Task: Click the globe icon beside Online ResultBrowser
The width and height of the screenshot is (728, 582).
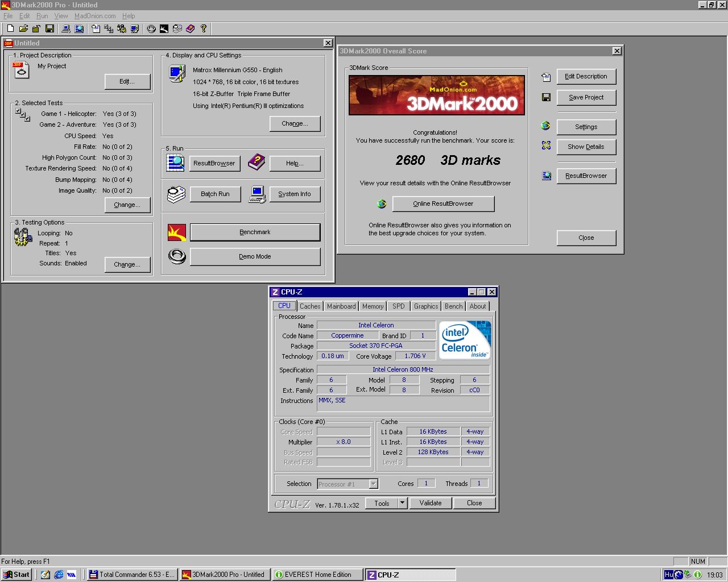Action: [x=382, y=203]
